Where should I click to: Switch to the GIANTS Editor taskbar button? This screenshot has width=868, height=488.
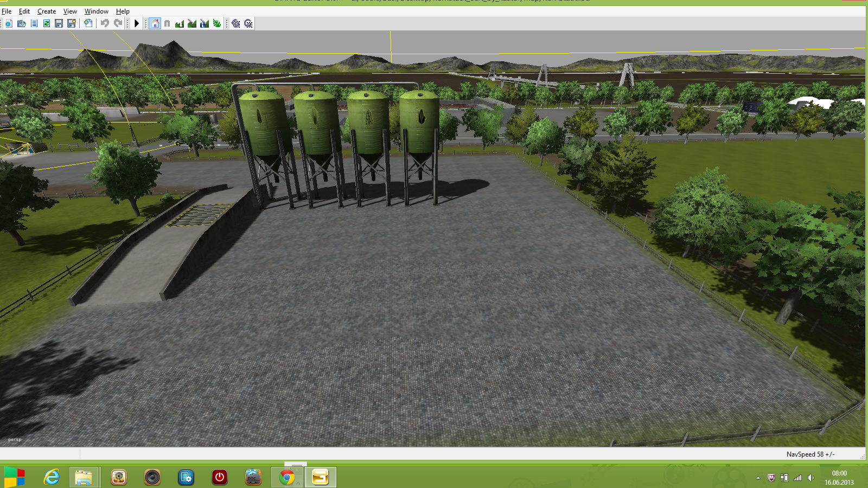point(320,477)
